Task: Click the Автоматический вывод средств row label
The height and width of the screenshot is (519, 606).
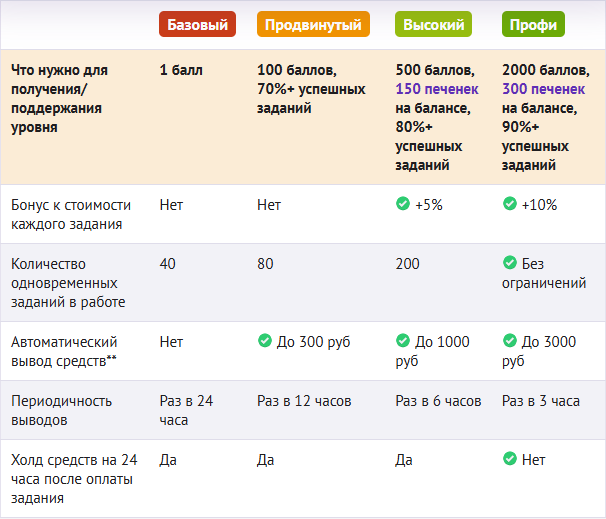Action: pos(64,351)
